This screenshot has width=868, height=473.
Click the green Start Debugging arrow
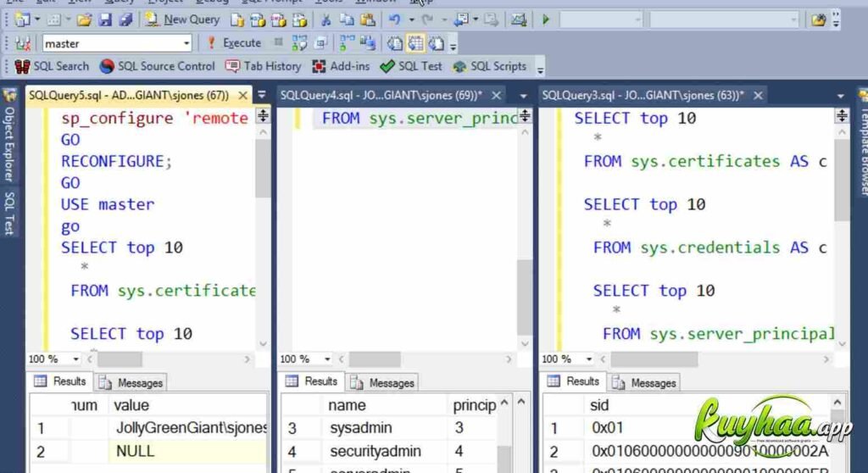[546, 20]
